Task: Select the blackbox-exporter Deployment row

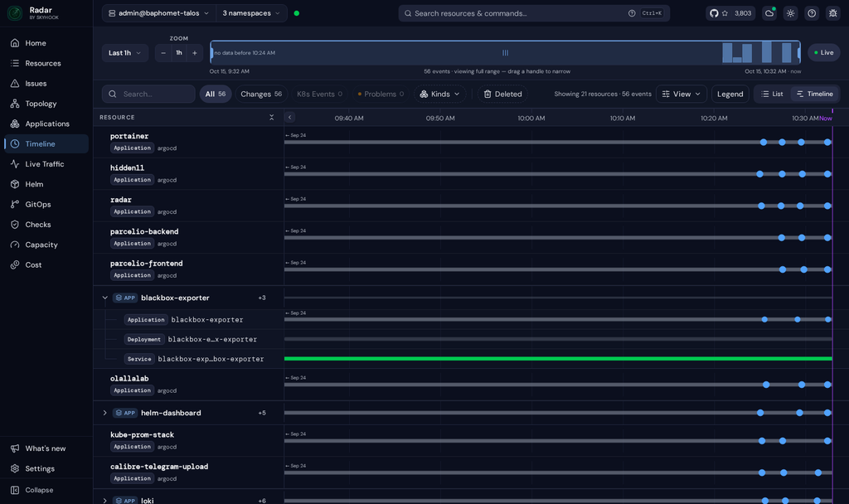Action: point(188,339)
